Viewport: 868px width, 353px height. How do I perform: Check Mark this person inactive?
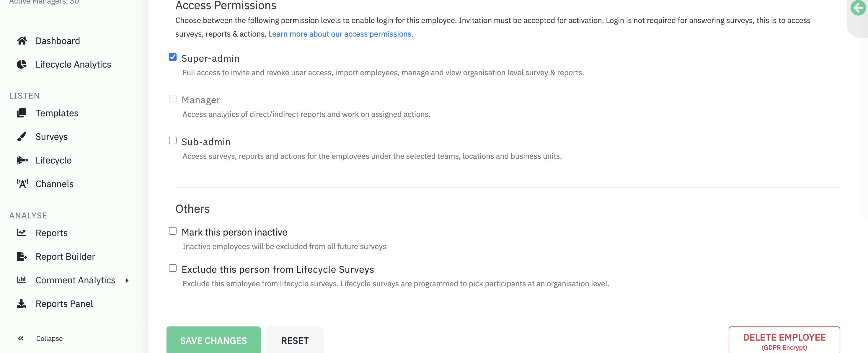click(172, 231)
